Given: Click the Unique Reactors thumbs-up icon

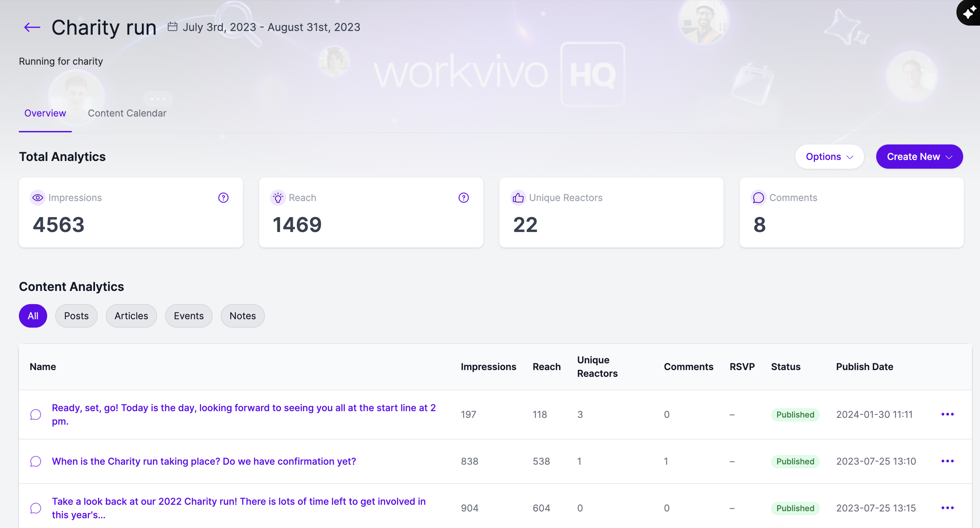Looking at the screenshot, I should tap(518, 198).
